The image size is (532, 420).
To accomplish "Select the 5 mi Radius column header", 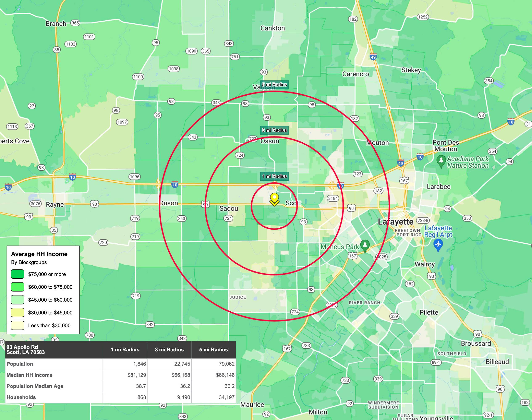I will click(x=213, y=349).
